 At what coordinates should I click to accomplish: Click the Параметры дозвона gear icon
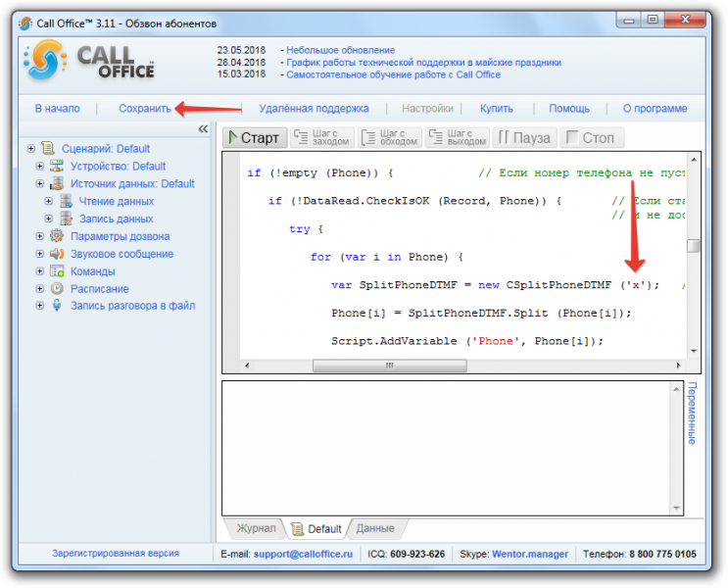[x=57, y=236]
